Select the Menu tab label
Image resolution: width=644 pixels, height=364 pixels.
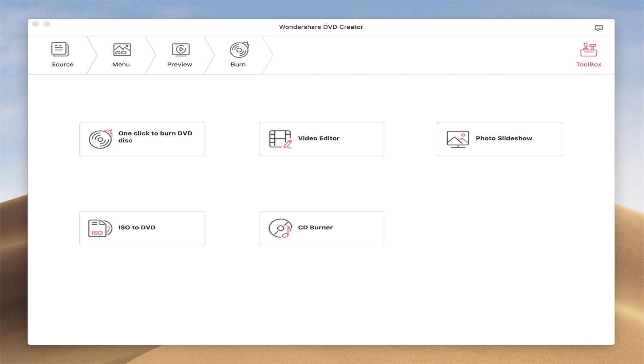[121, 64]
